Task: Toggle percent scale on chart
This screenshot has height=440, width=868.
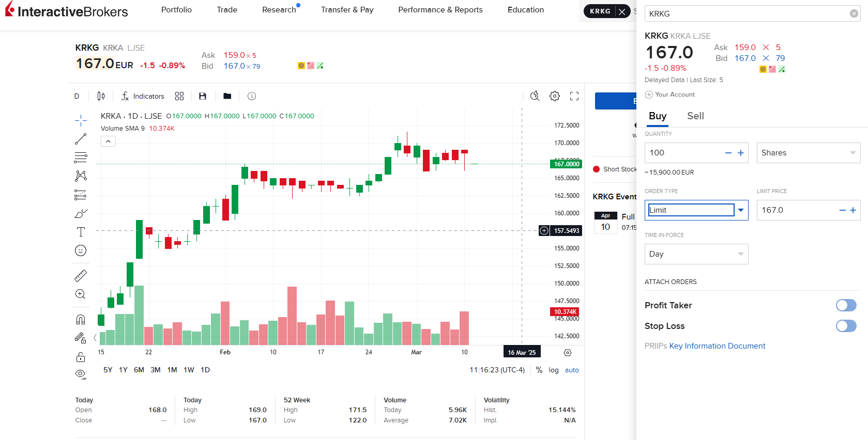Action: 539,370
